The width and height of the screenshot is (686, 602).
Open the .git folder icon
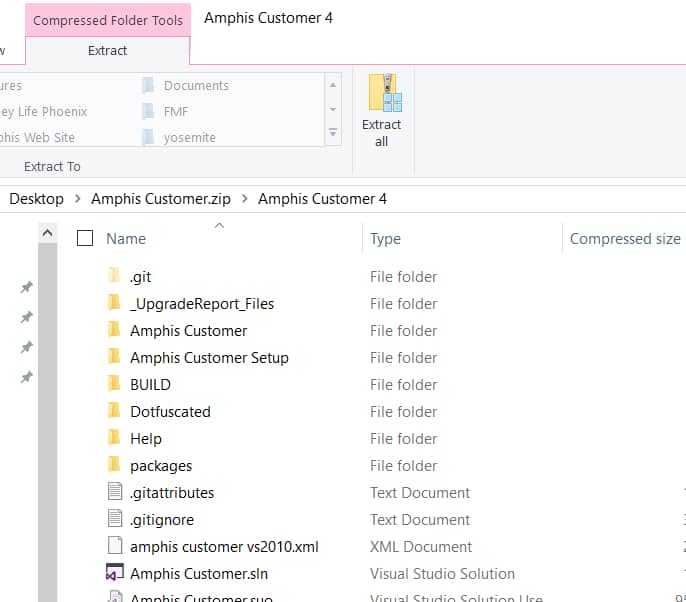tap(114, 276)
